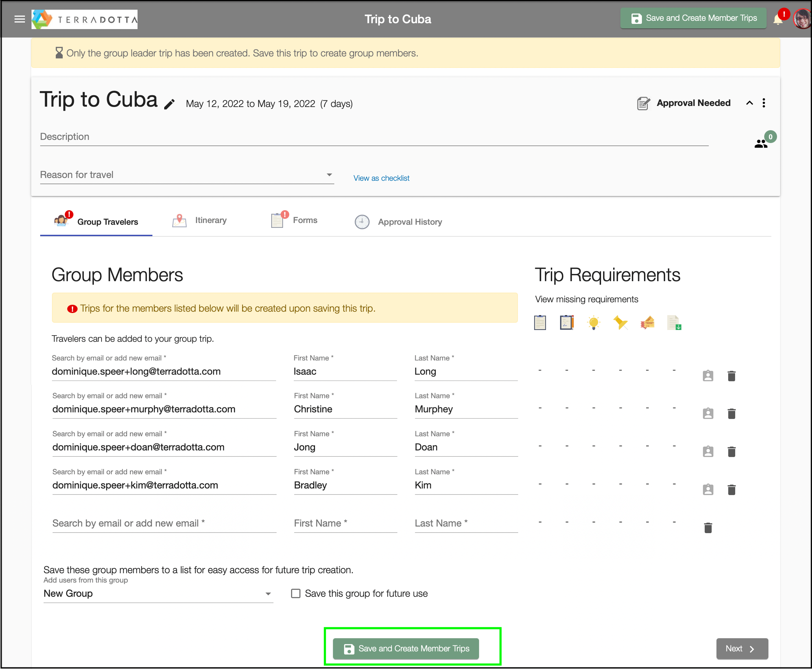Check Save this group for future use
Image resolution: width=812 pixels, height=669 pixels.
coord(296,594)
